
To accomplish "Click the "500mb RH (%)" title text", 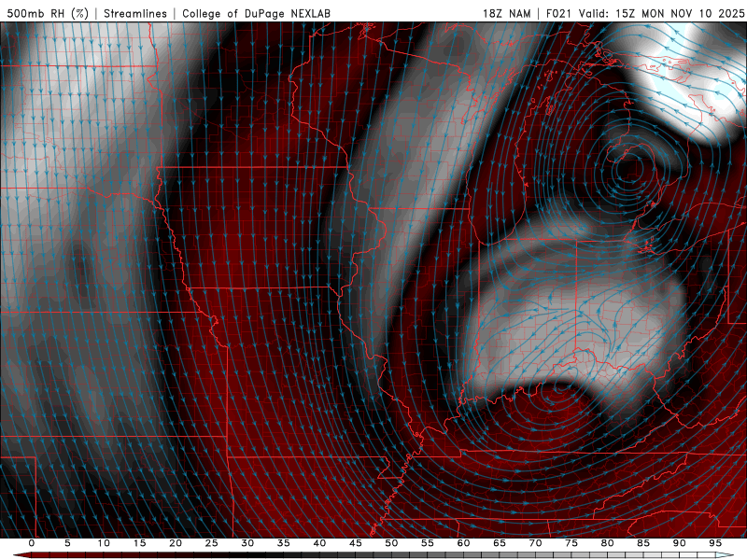I will 48,13.
